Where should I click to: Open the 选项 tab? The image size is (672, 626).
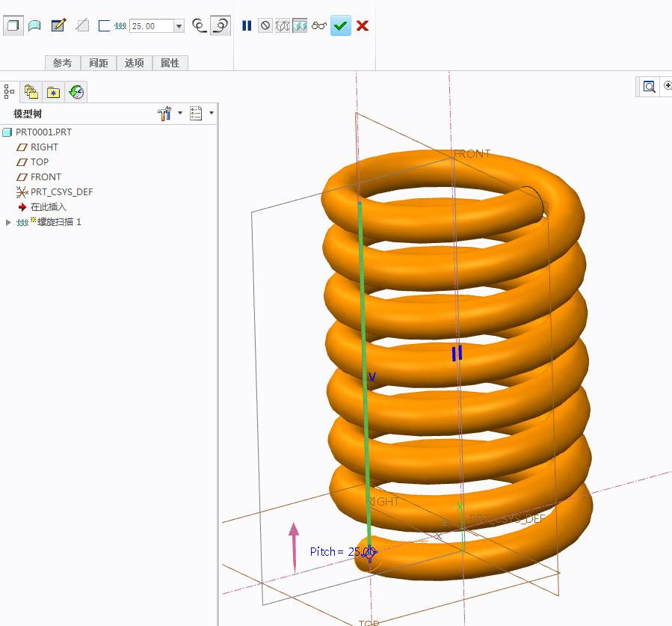134,63
